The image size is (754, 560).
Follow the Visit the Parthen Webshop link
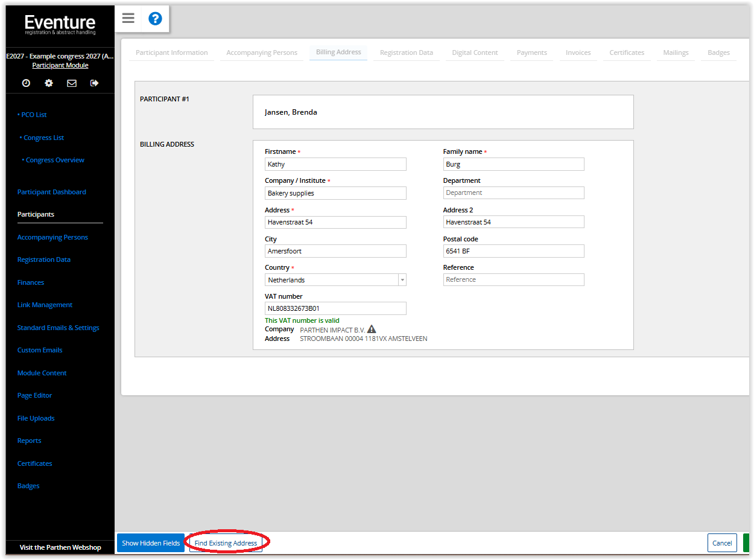60,547
